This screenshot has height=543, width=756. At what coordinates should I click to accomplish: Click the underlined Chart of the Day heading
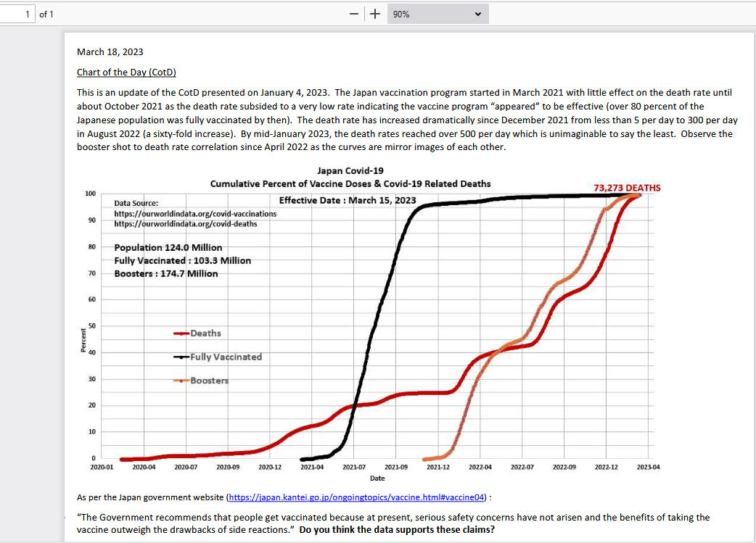pos(126,72)
